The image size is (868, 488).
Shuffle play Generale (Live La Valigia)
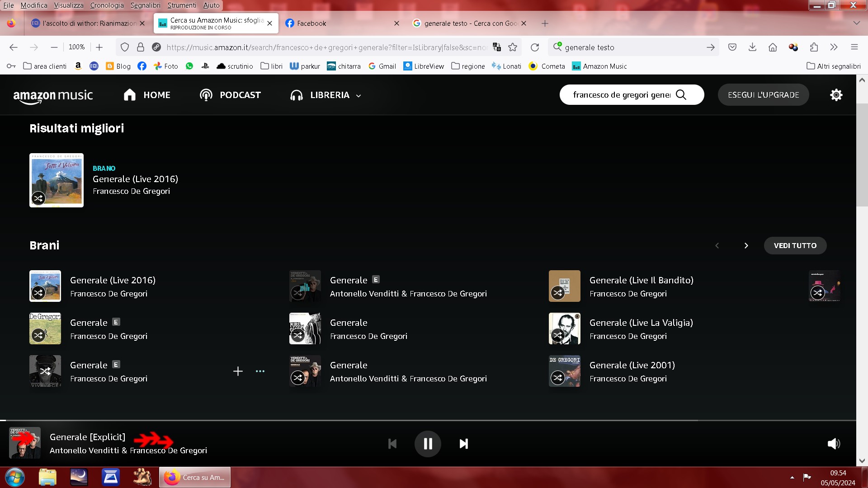(558, 335)
